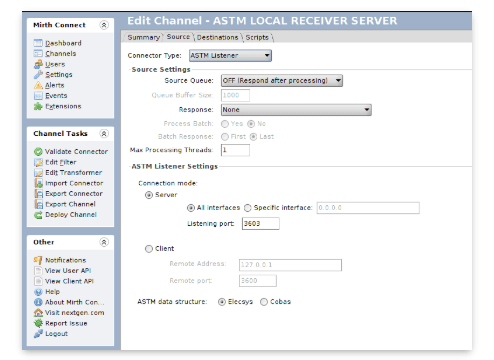Click the Validate Connector task link
The image size is (494, 360).
click(76, 152)
